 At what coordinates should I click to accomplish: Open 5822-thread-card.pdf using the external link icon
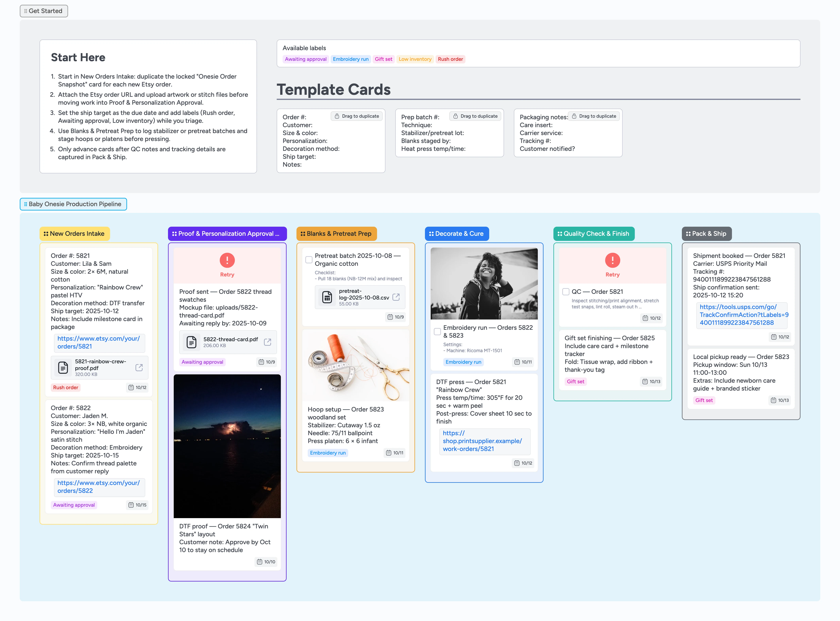point(267,342)
